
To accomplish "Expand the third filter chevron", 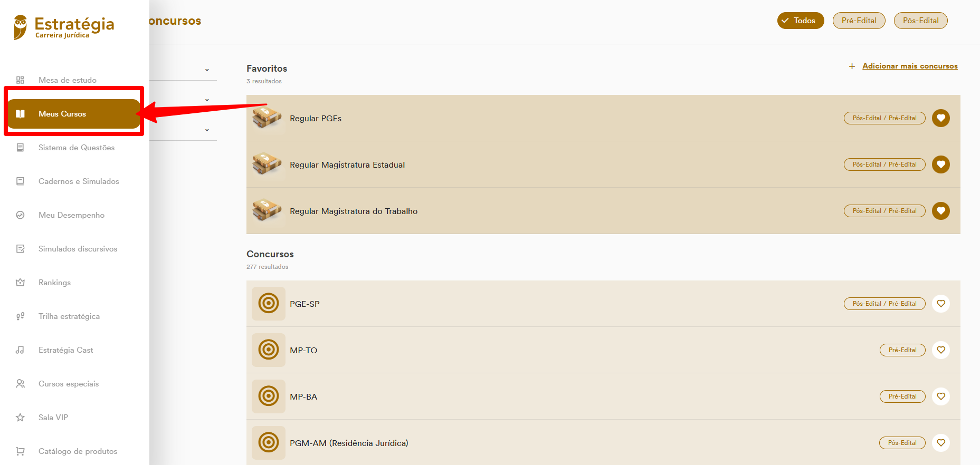I will [x=207, y=130].
